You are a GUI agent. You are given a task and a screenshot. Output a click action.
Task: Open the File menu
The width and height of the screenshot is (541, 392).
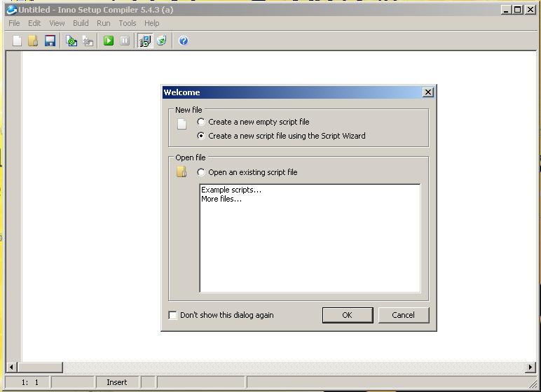click(x=14, y=23)
